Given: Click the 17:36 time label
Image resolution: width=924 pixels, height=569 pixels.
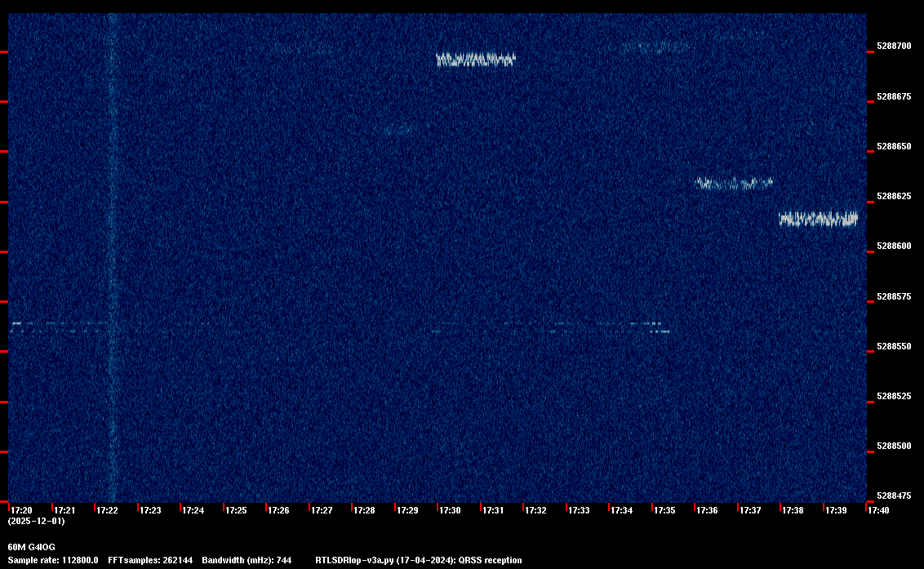Looking at the screenshot, I should pyautogui.click(x=707, y=510).
